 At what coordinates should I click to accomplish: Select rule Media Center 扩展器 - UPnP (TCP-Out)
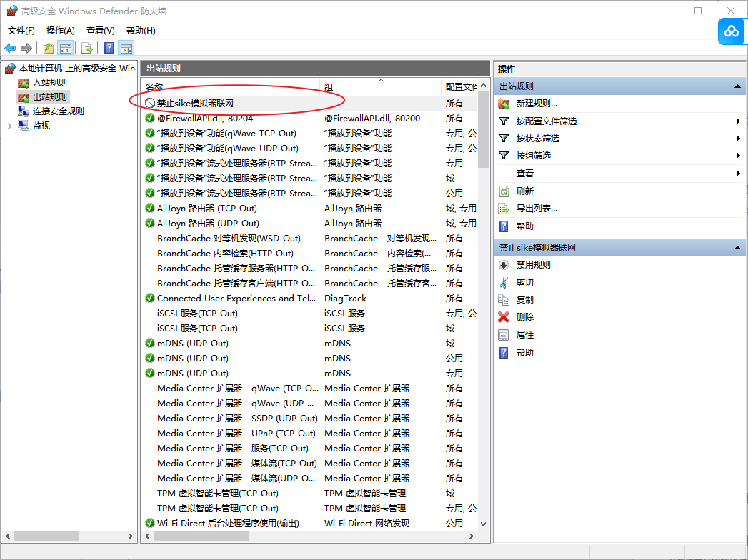point(310,433)
